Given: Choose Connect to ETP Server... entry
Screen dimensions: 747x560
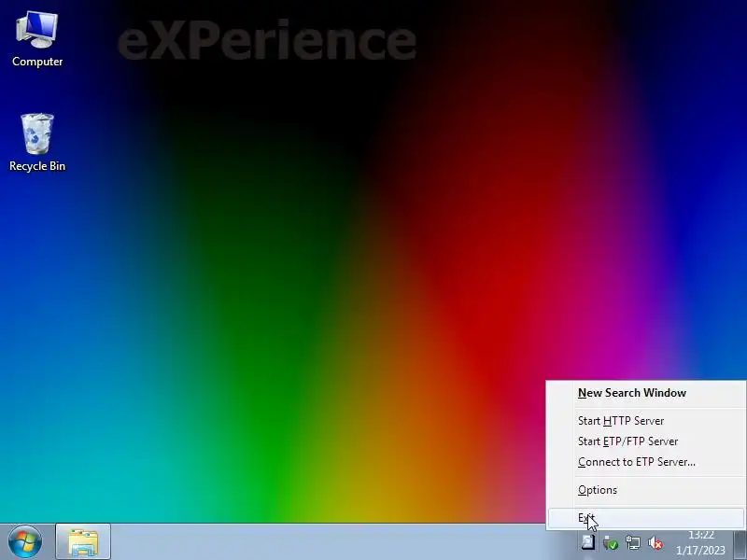Looking at the screenshot, I should pos(646,462).
